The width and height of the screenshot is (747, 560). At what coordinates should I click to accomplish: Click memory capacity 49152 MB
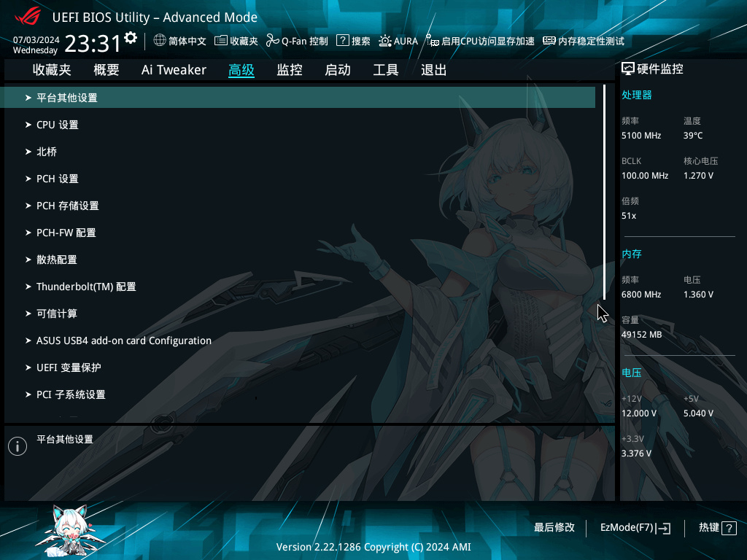click(x=642, y=335)
